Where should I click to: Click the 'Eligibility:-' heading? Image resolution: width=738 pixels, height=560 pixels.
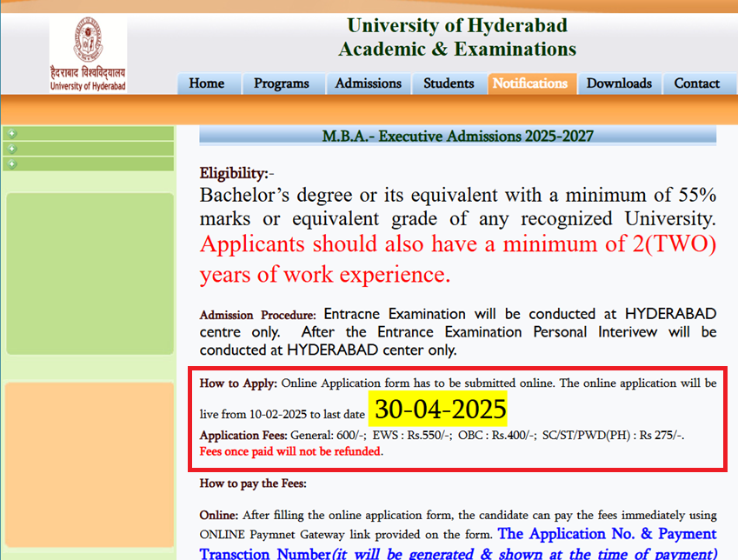pos(236,173)
